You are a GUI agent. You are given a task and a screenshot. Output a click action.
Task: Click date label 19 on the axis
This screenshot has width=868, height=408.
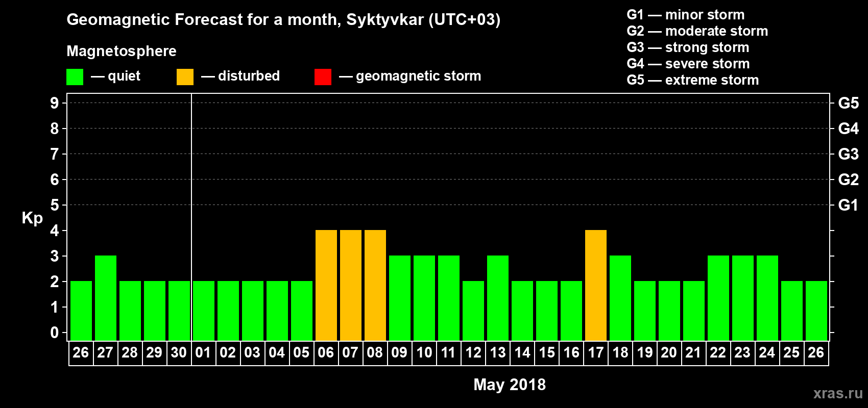[645, 352]
